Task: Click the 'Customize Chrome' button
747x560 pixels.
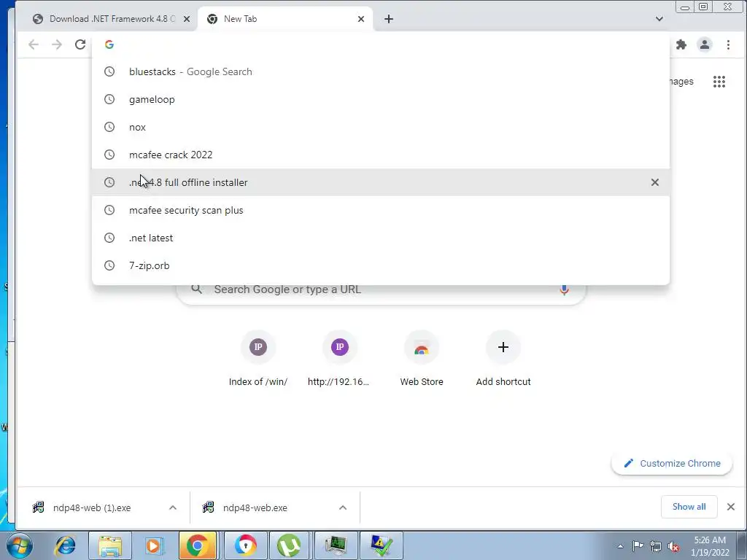Action: pos(672,463)
